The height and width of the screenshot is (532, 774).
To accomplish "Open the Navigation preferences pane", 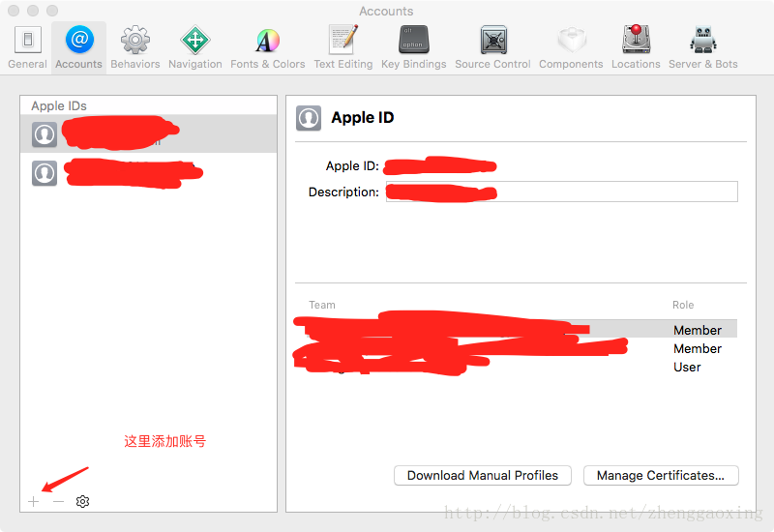I will tap(195, 47).
